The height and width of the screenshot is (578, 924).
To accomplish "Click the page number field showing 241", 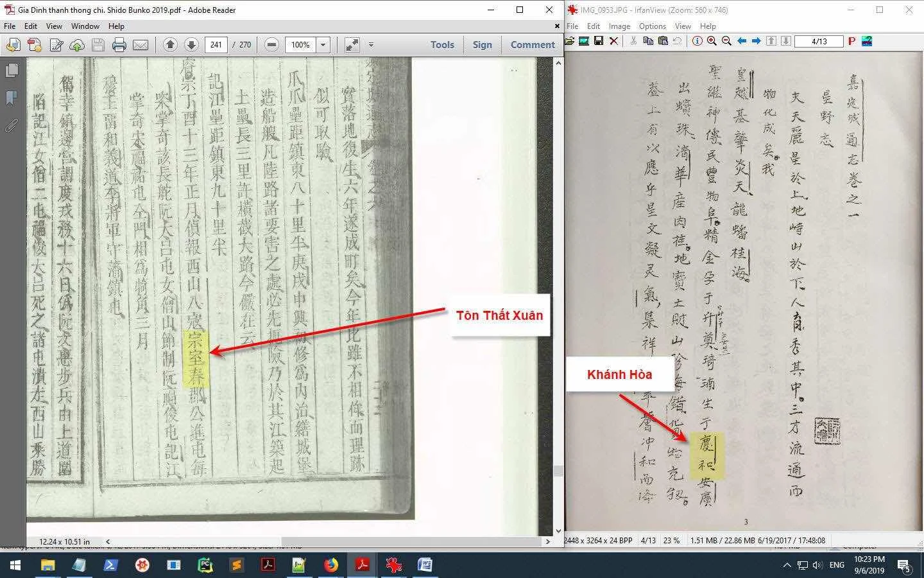I will coord(216,44).
